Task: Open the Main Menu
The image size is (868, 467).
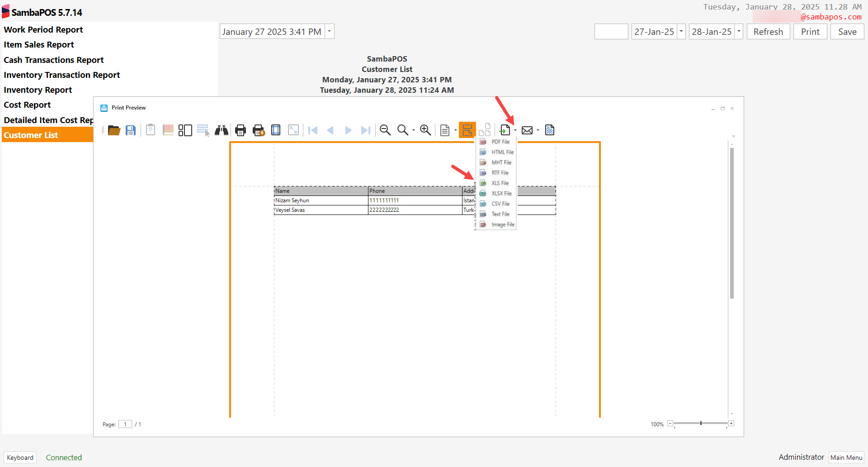Action: 846,457
